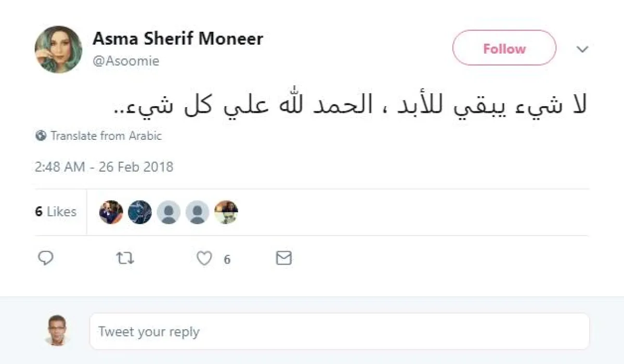Click the third liker's default avatar

pos(168,212)
